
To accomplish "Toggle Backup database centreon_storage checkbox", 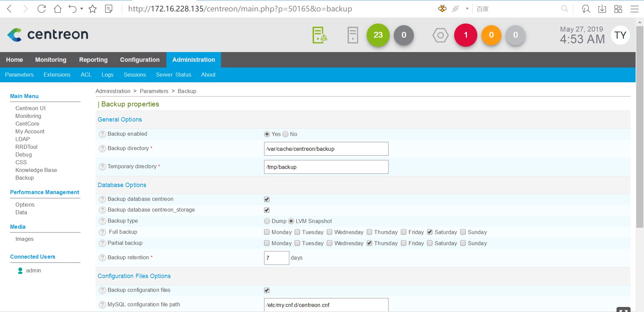I will pyautogui.click(x=267, y=210).
